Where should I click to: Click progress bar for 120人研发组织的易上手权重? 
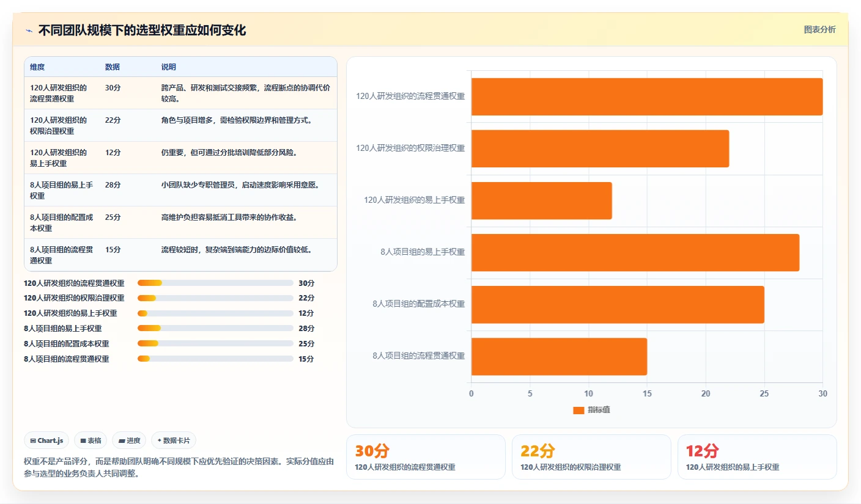[215, 313]
